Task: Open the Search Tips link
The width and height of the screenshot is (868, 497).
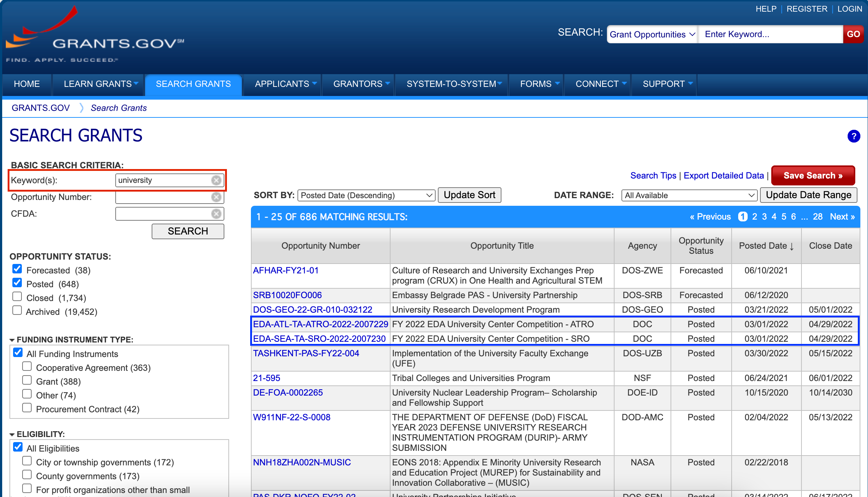Action: pos(653,176)
